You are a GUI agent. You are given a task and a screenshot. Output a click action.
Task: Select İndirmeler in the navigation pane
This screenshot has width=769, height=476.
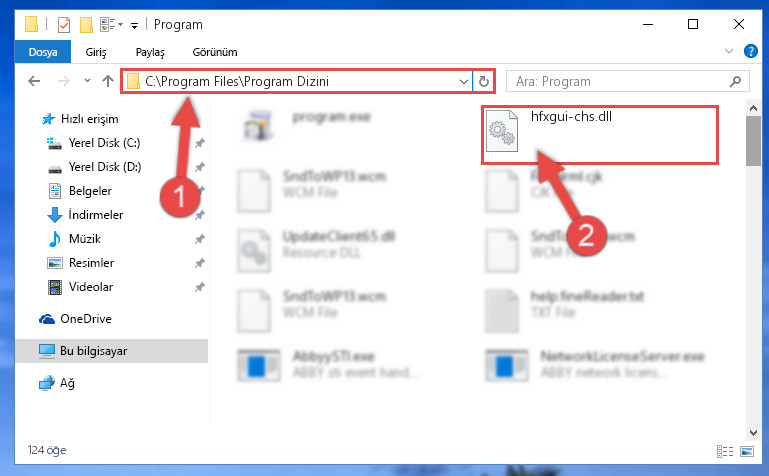click(96, 215)
